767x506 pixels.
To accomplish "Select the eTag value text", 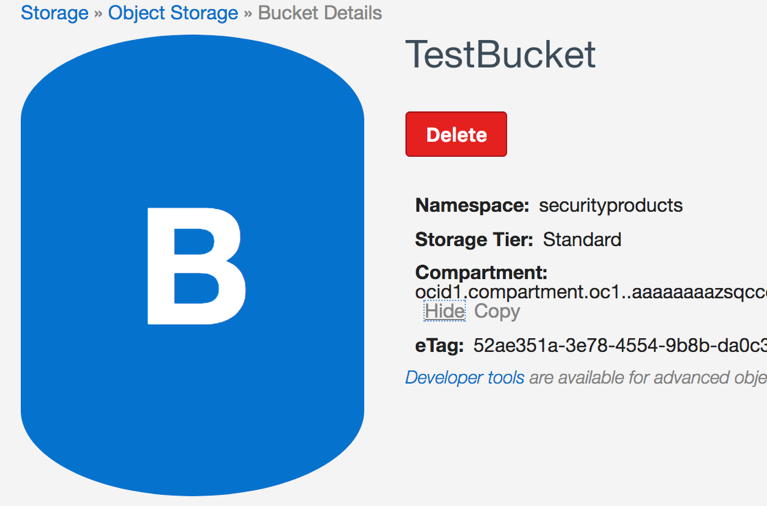I will click(619, 346).
